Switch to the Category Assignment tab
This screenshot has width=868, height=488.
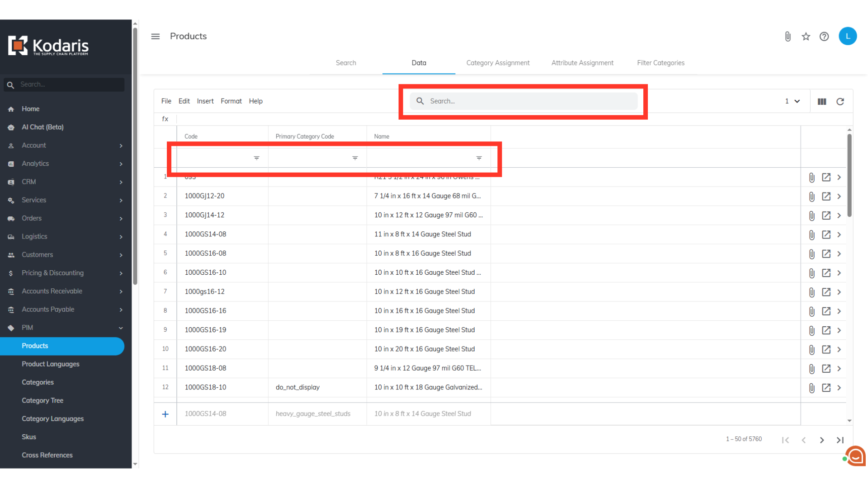[x=498, y=63]
